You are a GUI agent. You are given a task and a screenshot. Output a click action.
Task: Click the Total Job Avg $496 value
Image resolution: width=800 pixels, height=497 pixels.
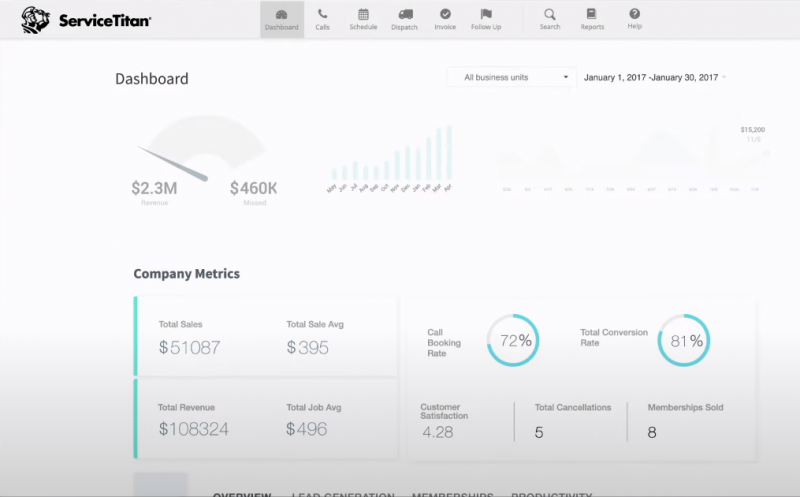pyautogui.click(x=306, y=429)
